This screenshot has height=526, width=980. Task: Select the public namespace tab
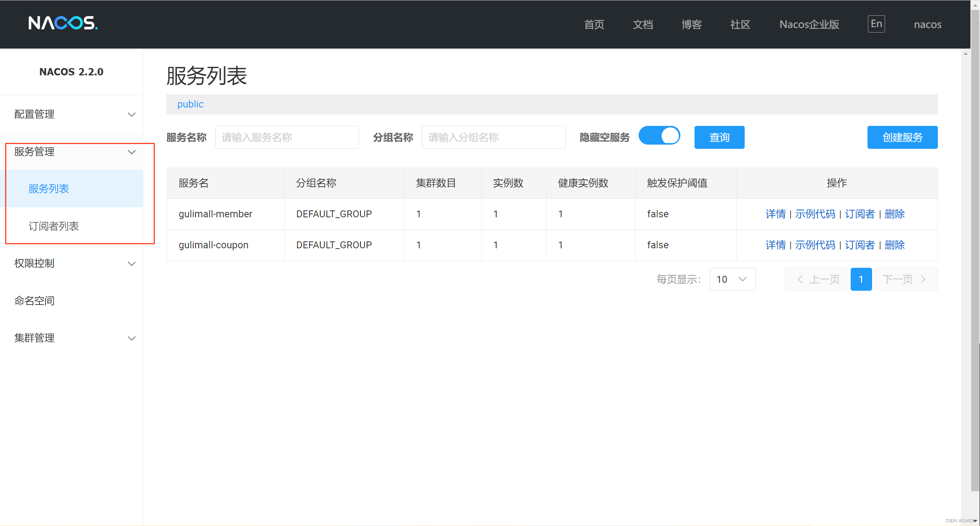point(190,104)
